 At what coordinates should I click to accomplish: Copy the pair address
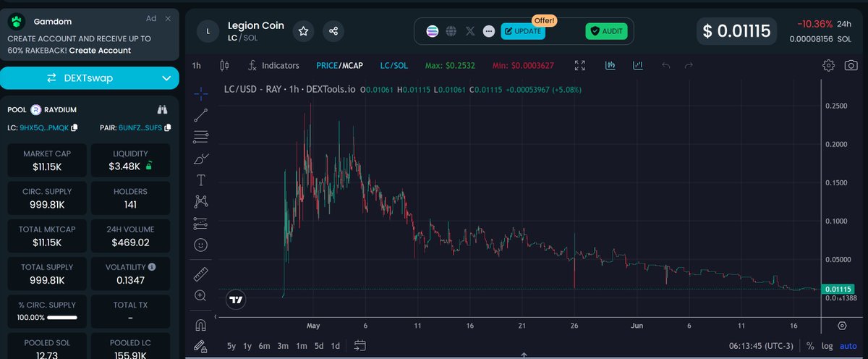coord(168,128)
